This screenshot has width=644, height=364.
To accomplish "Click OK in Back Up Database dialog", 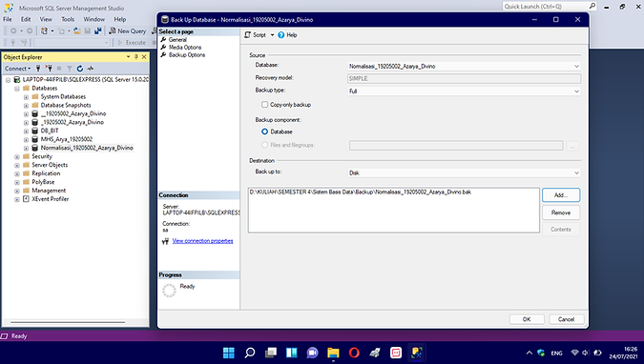I will [x=527, y=319].
